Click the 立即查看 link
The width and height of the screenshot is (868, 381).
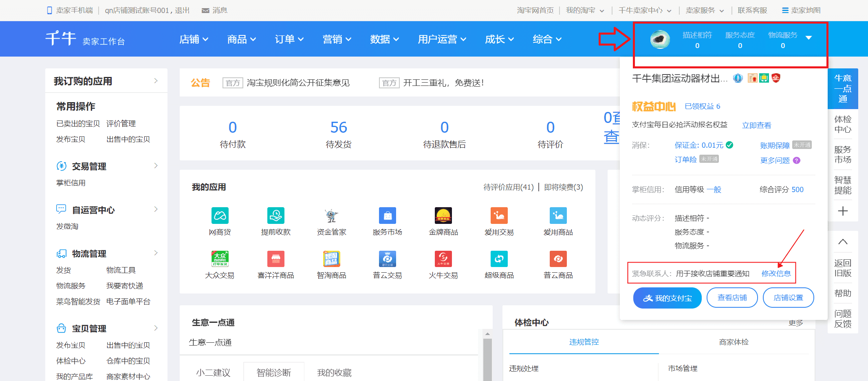pos(757,125)
